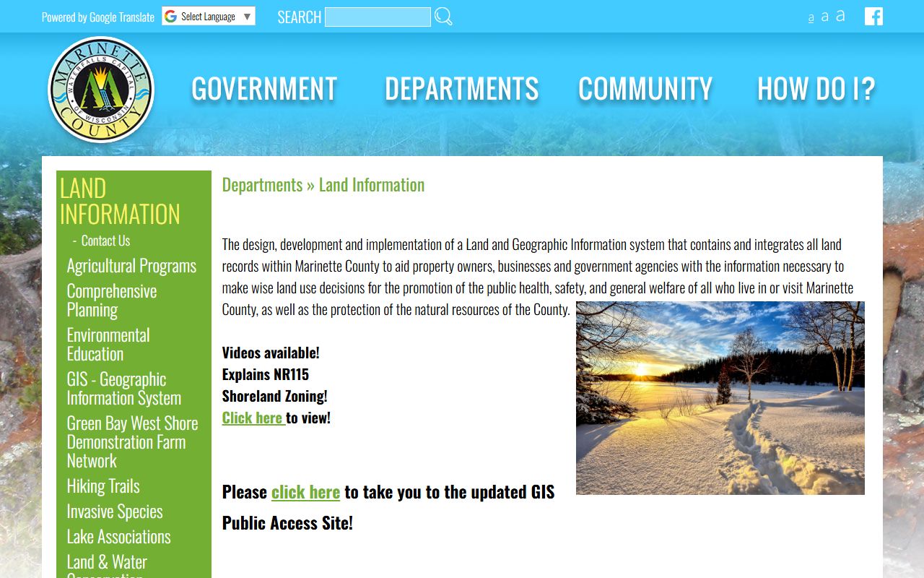Click 'Powered by Google Translate' text

[x=98, y=17]
